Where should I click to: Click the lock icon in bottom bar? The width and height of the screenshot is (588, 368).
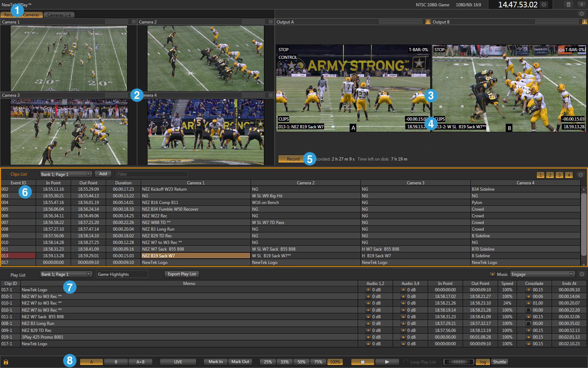(6, 362)
